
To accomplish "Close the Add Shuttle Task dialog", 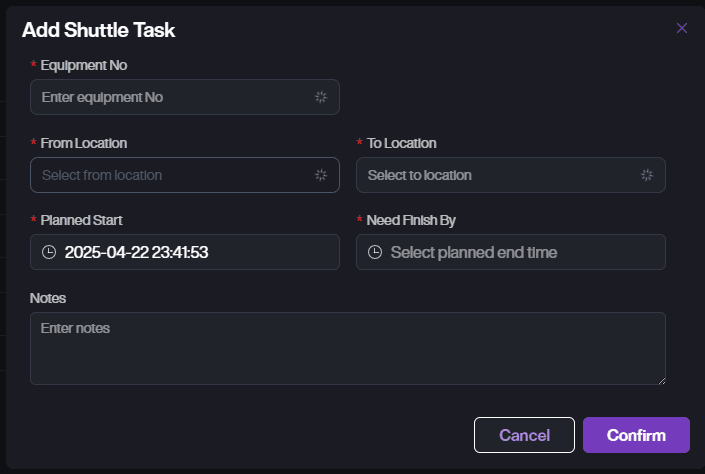I will pyautogui.click(x=682, y=28).
